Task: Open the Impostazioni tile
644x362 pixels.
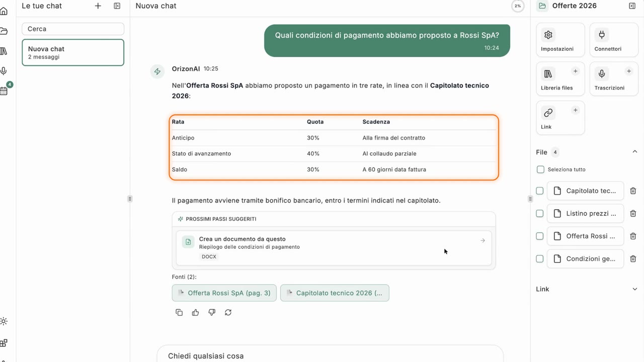Action: pyautogui.click(x=560, y=39)
